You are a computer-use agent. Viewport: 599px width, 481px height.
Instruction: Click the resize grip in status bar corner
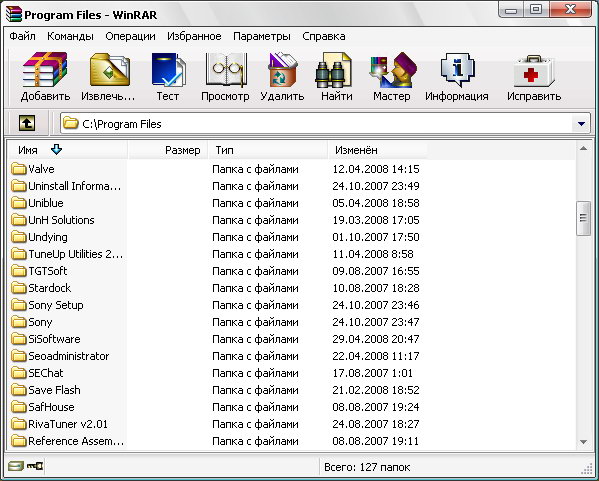pyautogui.click(x=586, y=470)
